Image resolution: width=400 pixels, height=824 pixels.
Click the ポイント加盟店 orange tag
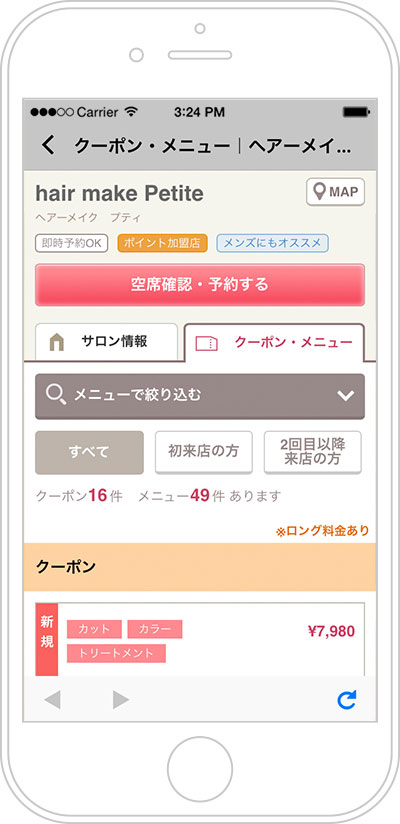163,243
